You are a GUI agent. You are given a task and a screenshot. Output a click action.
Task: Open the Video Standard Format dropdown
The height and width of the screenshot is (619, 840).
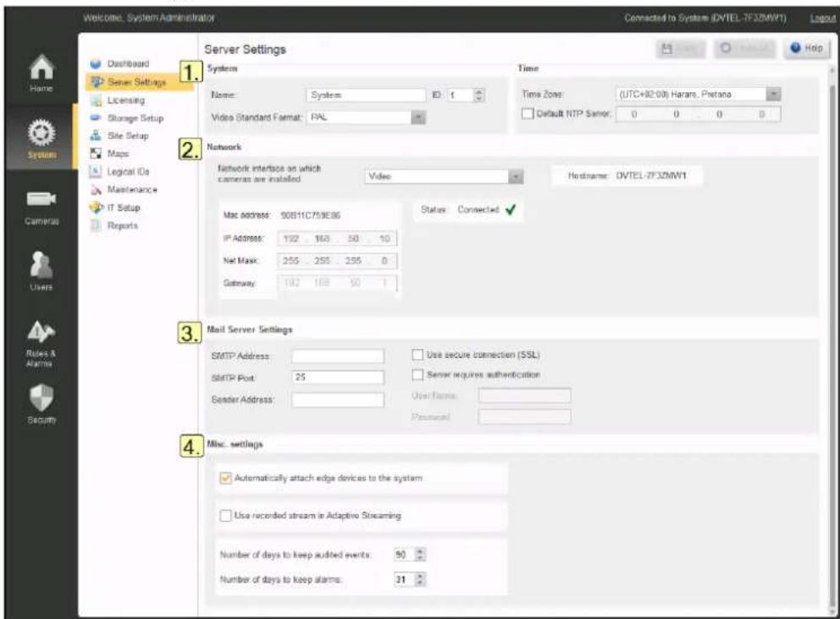pos(418,118)
